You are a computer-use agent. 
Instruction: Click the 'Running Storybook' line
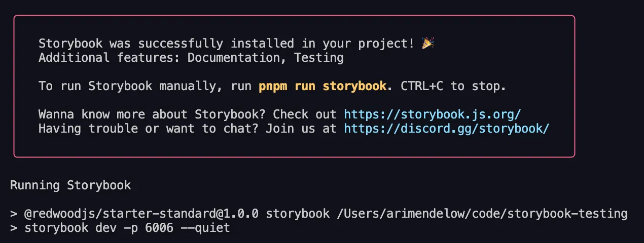(x=70, y=185)
